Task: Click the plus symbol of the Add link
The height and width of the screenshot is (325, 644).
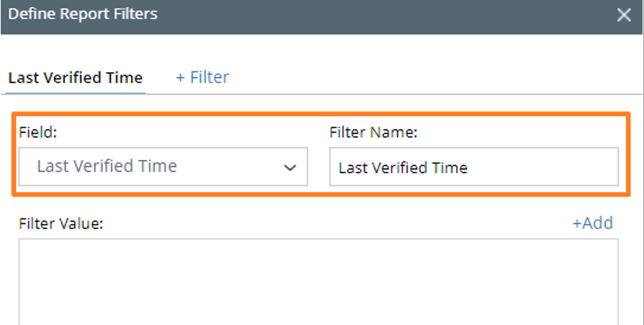Action: click(576, 223)
